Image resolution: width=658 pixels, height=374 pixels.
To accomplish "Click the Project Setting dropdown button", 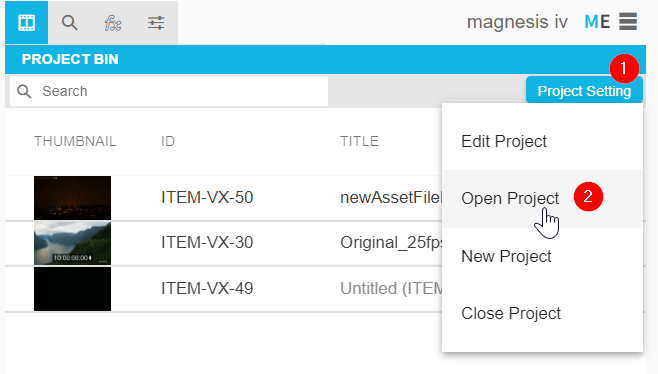I will click(584, 91).
